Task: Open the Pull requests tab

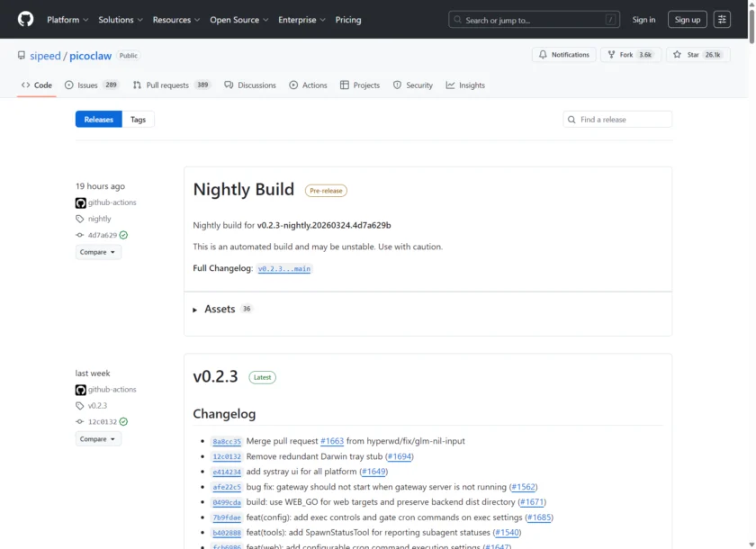Action: [x=167, y=85]
